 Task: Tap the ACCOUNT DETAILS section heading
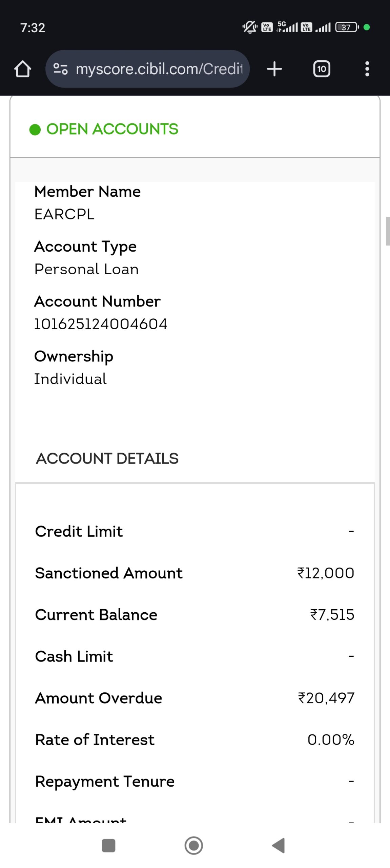tap(107, 458)
